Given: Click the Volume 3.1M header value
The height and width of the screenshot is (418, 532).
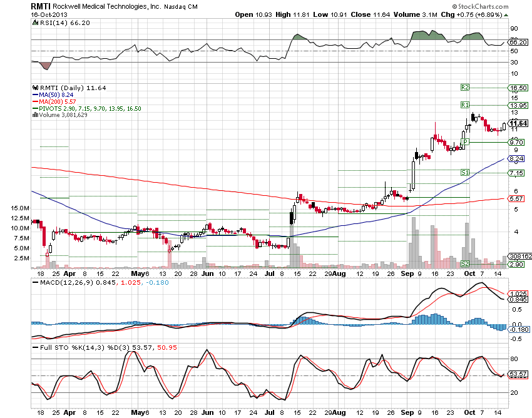Looking at the screenshot, I should 416,14.
